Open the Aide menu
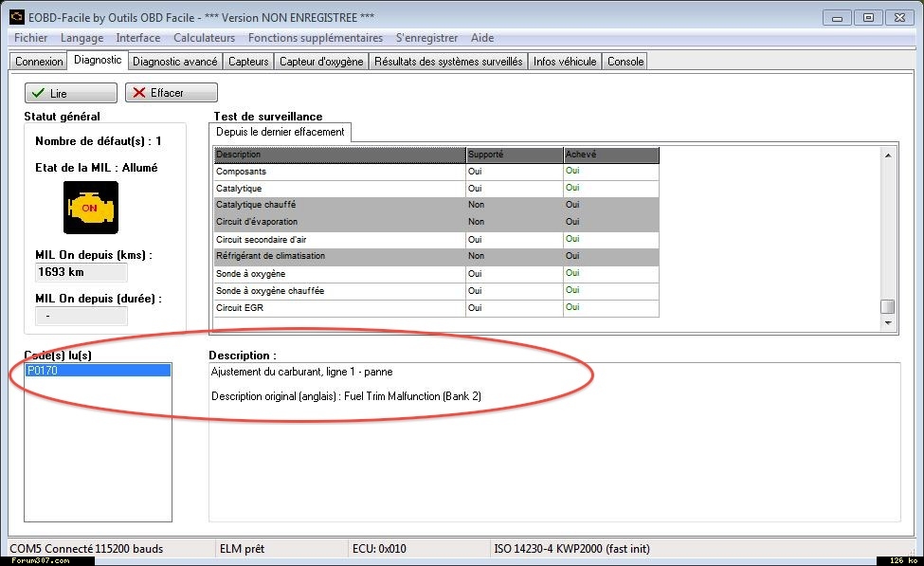Screen dimensions: 924x566 482,38
